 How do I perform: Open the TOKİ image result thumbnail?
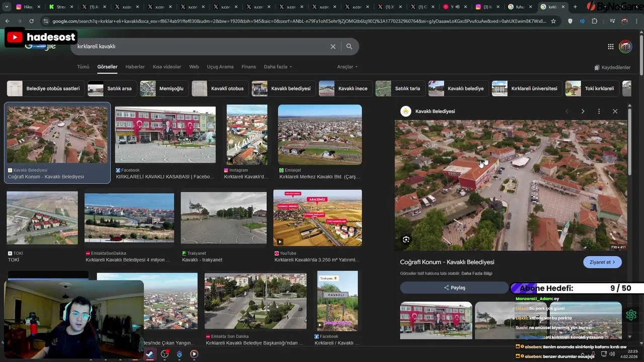pos(42,218)
